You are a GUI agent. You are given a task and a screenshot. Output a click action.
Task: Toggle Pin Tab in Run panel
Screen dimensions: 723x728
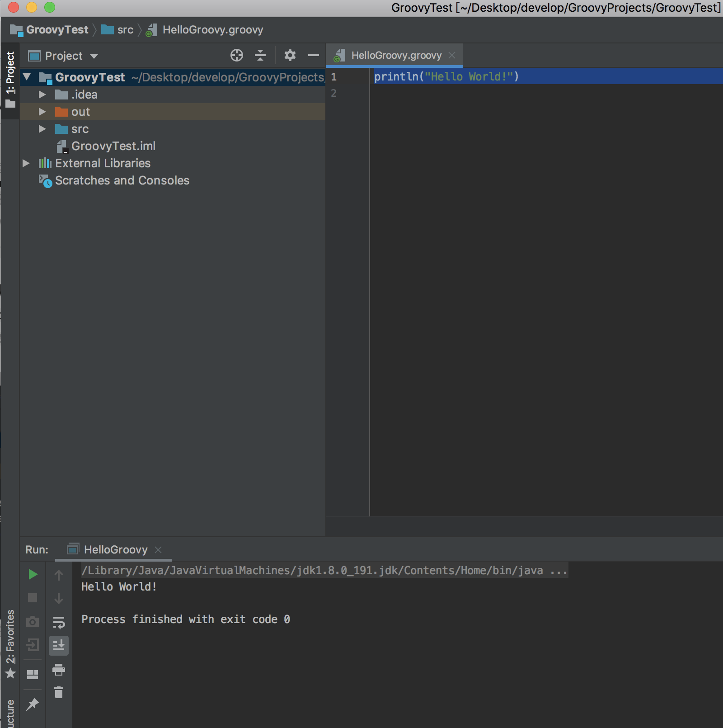(x=33, y=704)
